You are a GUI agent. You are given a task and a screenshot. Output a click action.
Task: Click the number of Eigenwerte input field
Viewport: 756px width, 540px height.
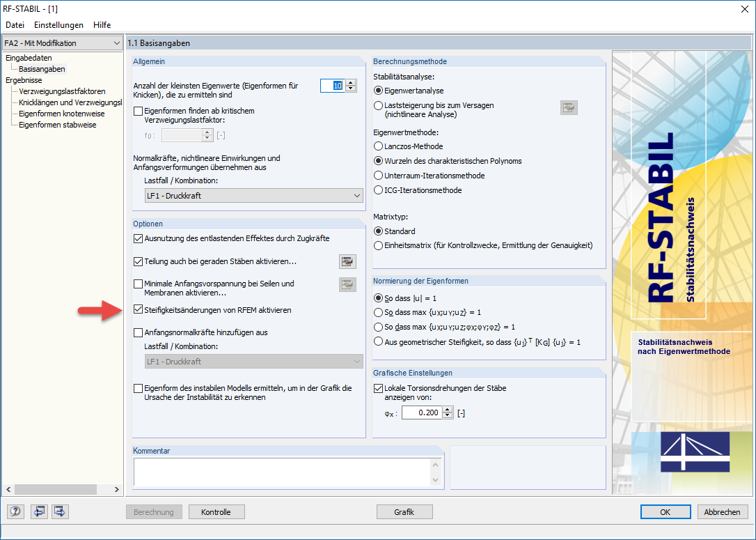click(x=333, y=86)
